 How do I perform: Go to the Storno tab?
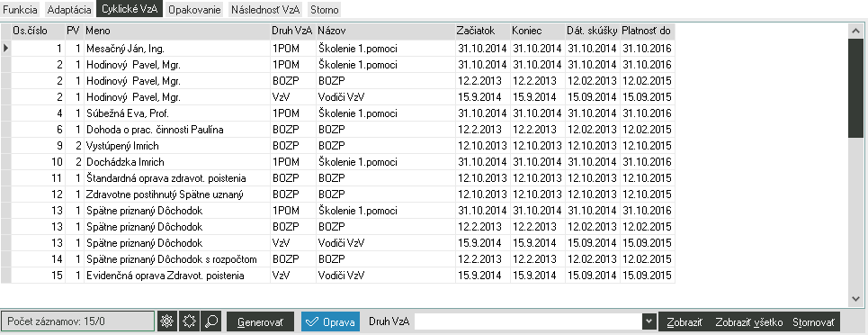pos(325,10)
